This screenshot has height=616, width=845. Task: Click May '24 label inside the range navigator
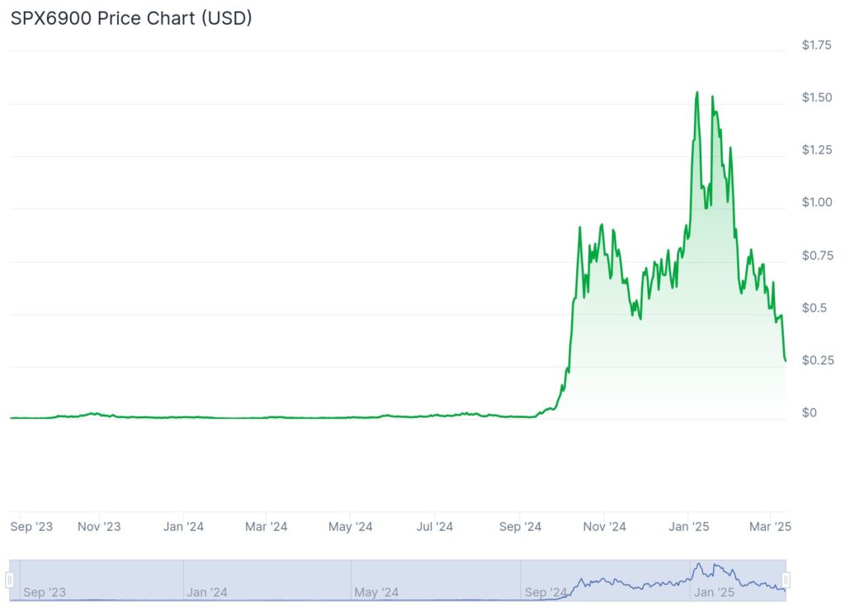tap(376, 592)
